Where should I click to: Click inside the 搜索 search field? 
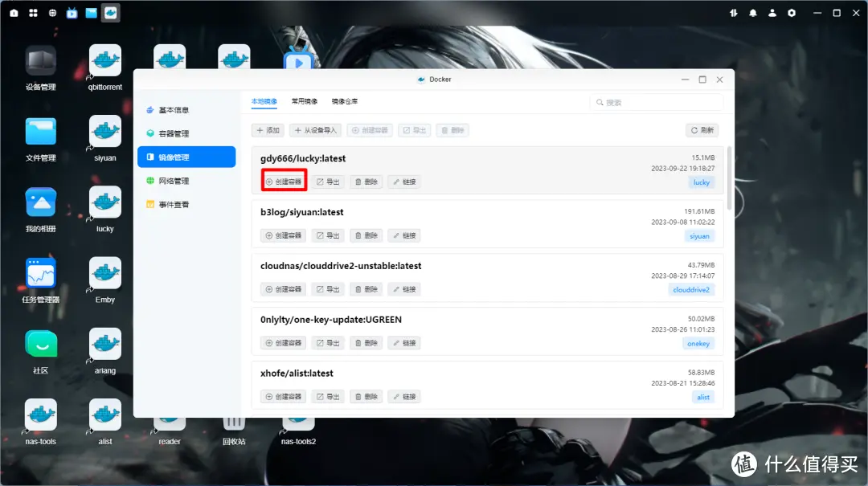tap(655, 103)
